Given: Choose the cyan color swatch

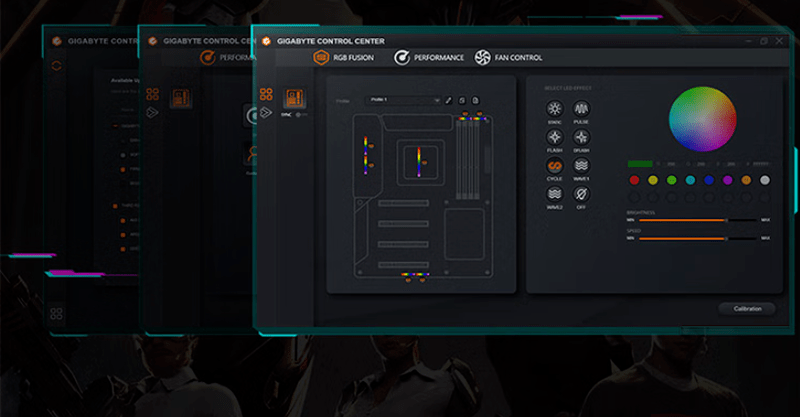Looking at the screenshot, I should coord(690,180).
